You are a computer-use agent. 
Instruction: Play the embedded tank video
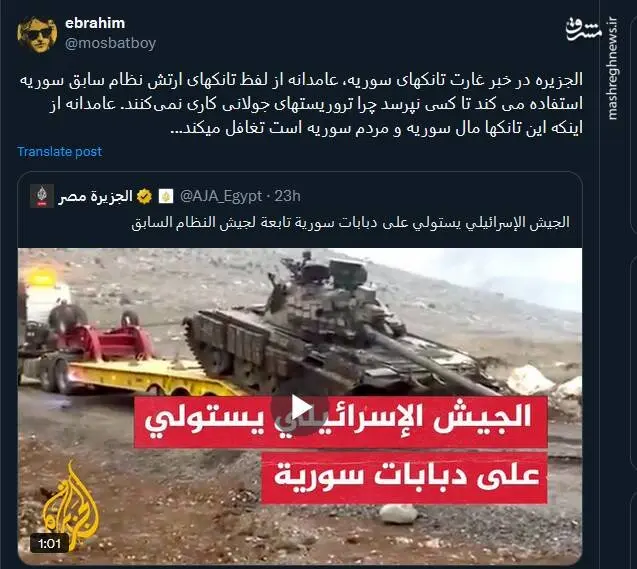[300, 407]
